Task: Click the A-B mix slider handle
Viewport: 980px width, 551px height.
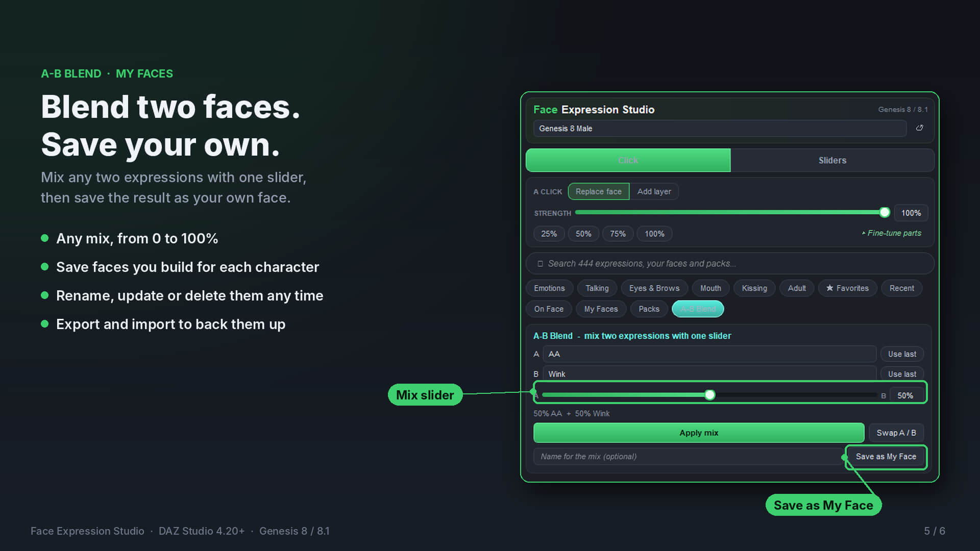Action: click(x=709, y=395)
